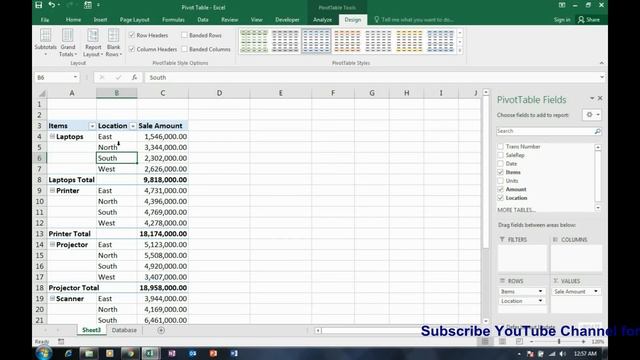Open the File Explorer taskbar icon

(x=89, y=353)
